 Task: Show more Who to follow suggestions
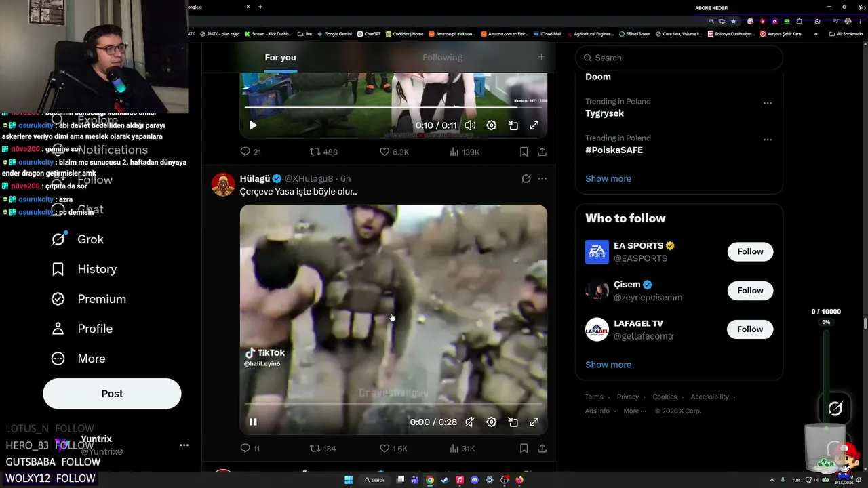pyautogui.click(x=608, y=365)
